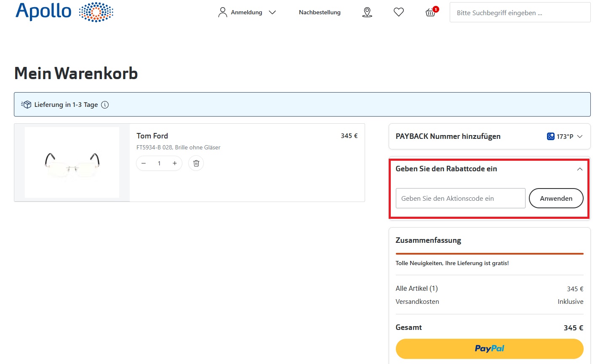Click 'Geben Sie den Rabattcode ein' heading

[x=446, y=169]
